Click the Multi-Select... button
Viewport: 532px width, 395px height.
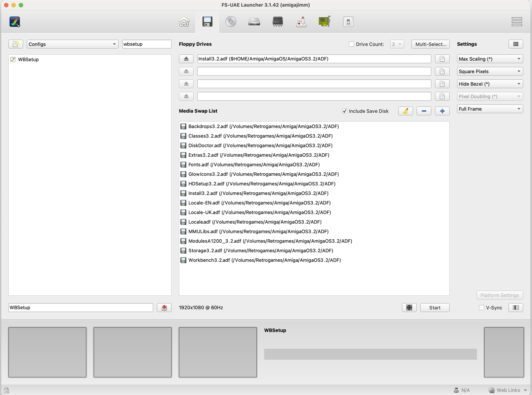coord(430,44)
